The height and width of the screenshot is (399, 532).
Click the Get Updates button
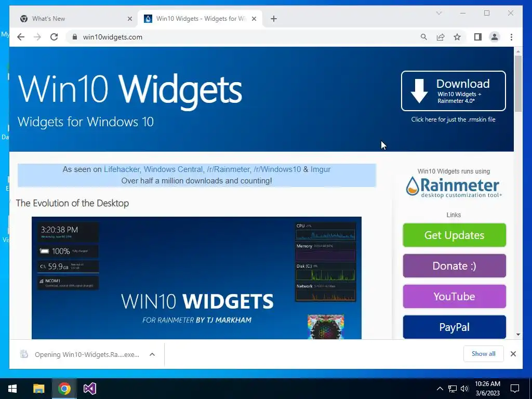pos(454,235)
